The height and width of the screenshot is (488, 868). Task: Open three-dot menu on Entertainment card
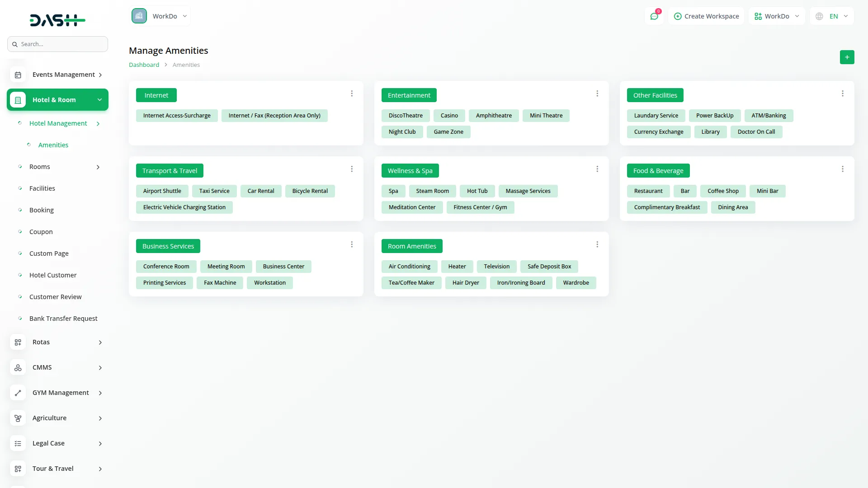tap(597, 94)
